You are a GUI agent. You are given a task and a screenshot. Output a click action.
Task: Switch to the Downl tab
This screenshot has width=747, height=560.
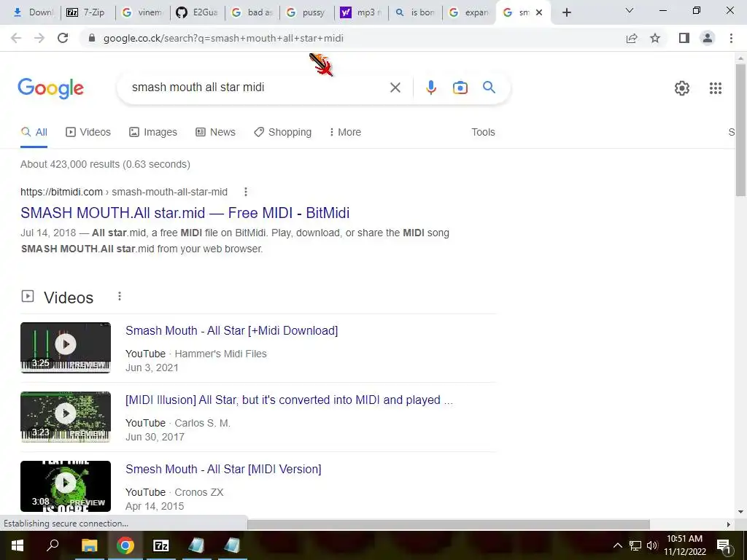pyautogui.click(x=32, y=12)
